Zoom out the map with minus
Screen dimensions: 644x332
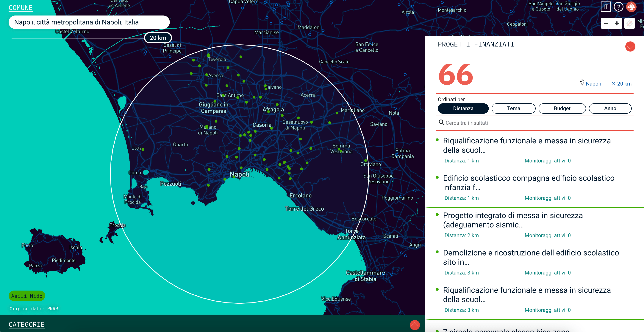click(606, 24)
